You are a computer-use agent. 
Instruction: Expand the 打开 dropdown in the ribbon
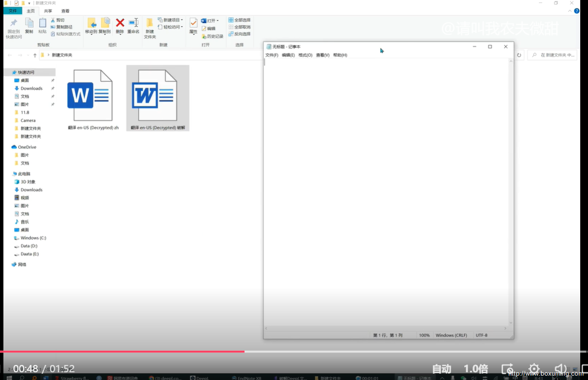click(210, 21)
